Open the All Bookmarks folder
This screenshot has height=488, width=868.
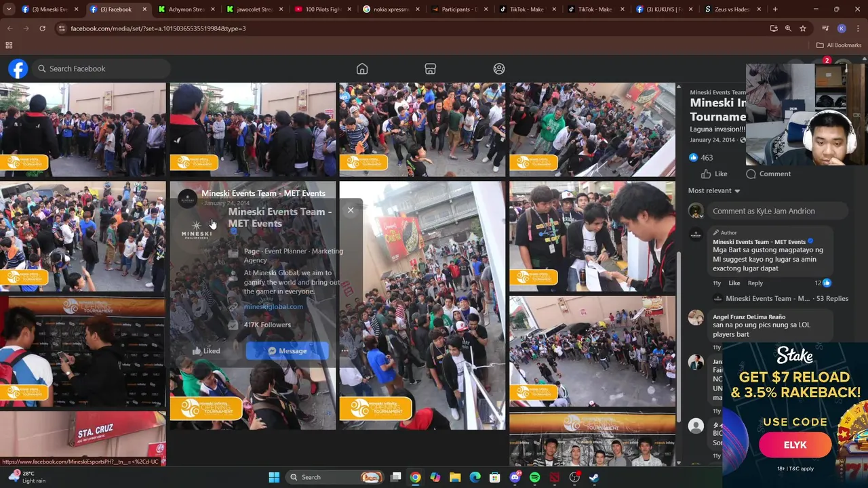click(839, 45)
